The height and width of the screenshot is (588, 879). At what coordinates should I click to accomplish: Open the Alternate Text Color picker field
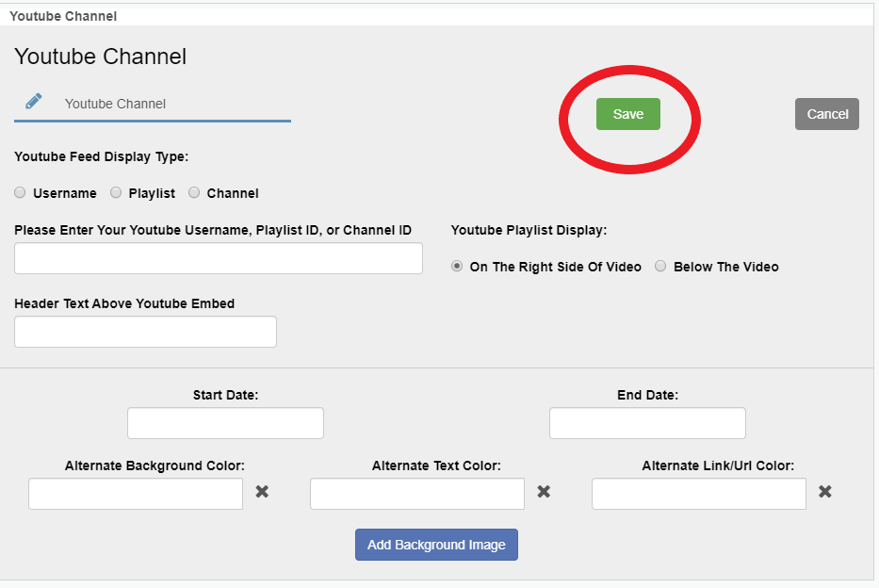(x=416, y=494)
